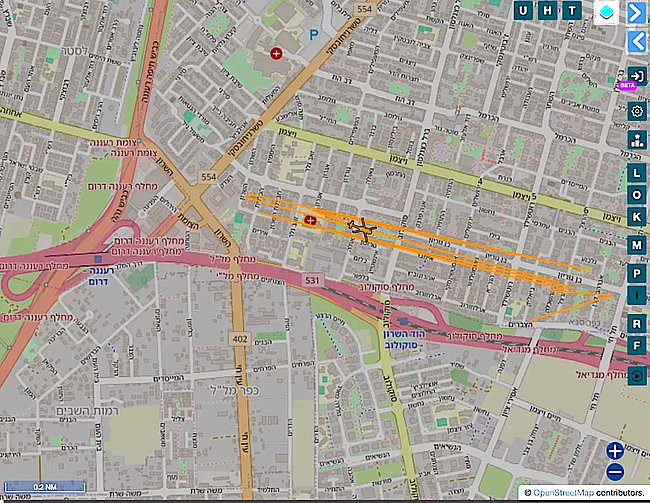Toggle the O button in sidebar

636,196
